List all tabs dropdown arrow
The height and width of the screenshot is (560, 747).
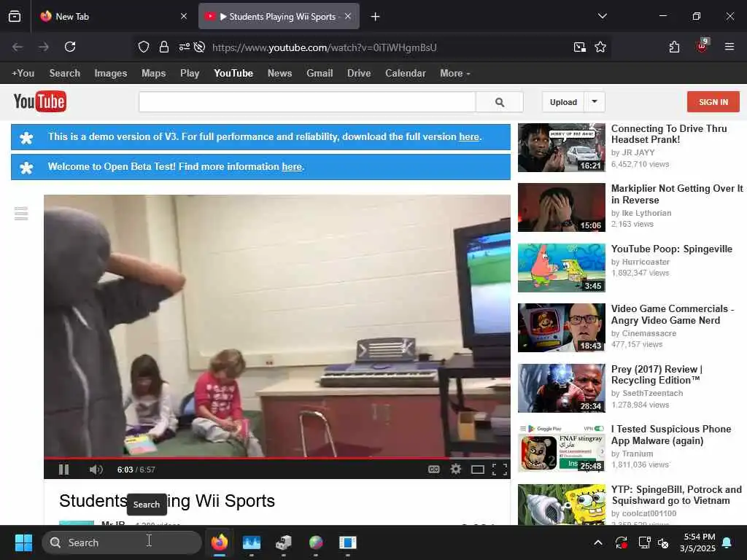[x=602, y=16]
